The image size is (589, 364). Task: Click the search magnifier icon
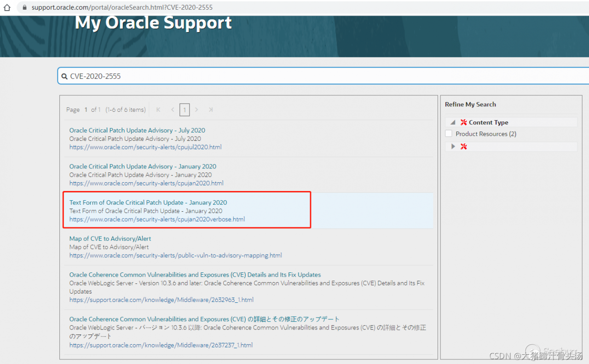pyautogui.click(x=64, y=76)
